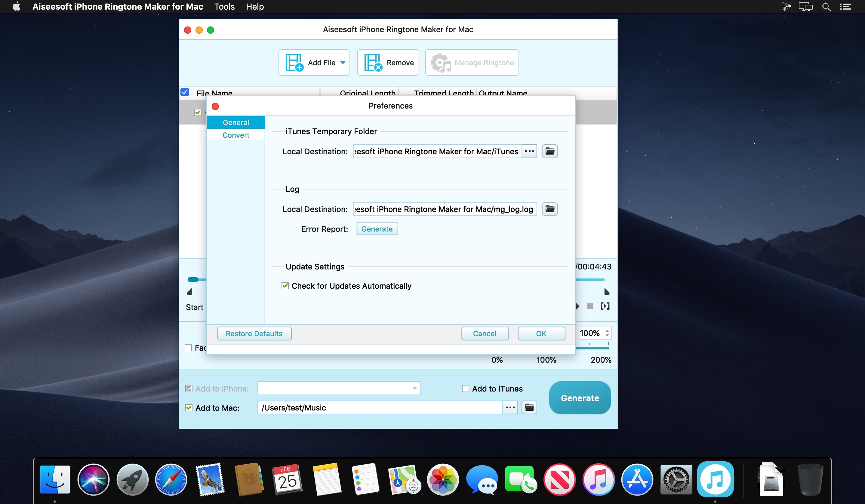Launch Siri from the Dock
Image resolution: width=865 pixels, height=504 pixels.
pyautogui.click(x=93, y=479)
